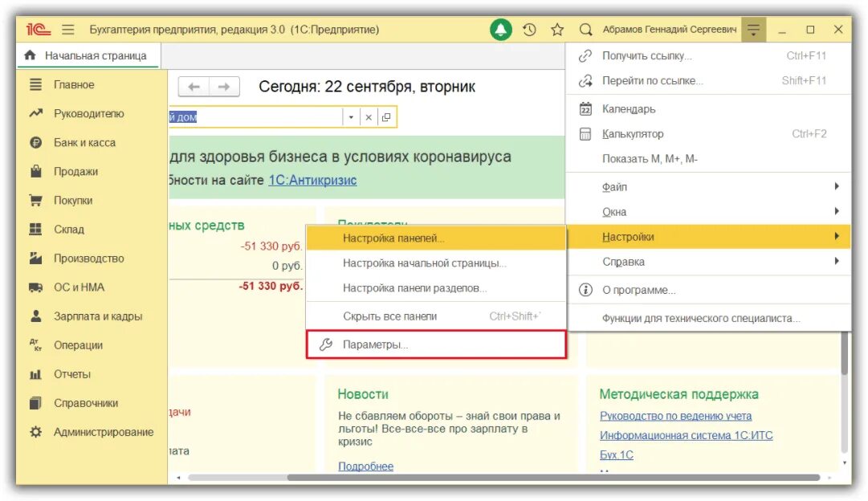Toggle the service and settings menu button
The image size is (868, 501).
click(753, 30)
